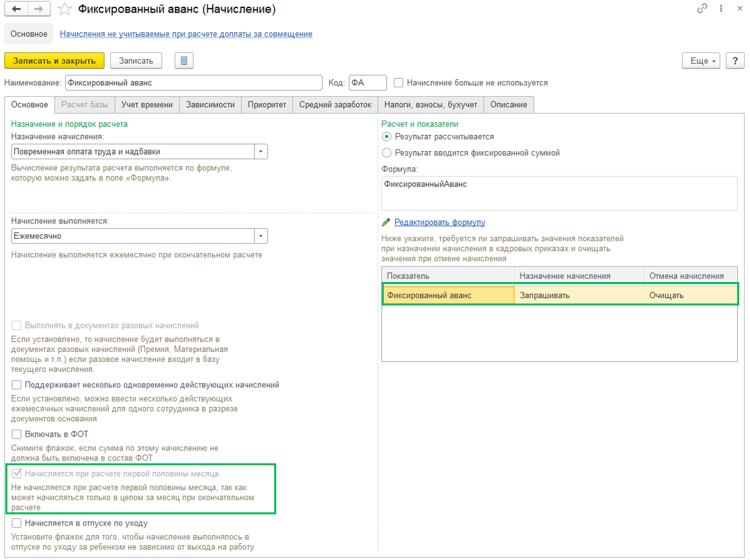Click the 'Ежемесячно' combo box field
Screen dimensions: 750x560
[x=133, y=236]
